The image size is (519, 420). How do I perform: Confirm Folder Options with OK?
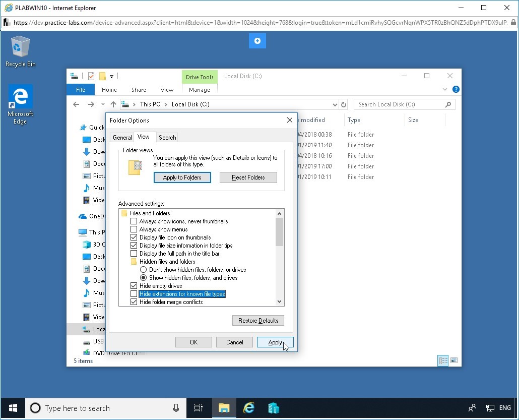tap(193, 342)
